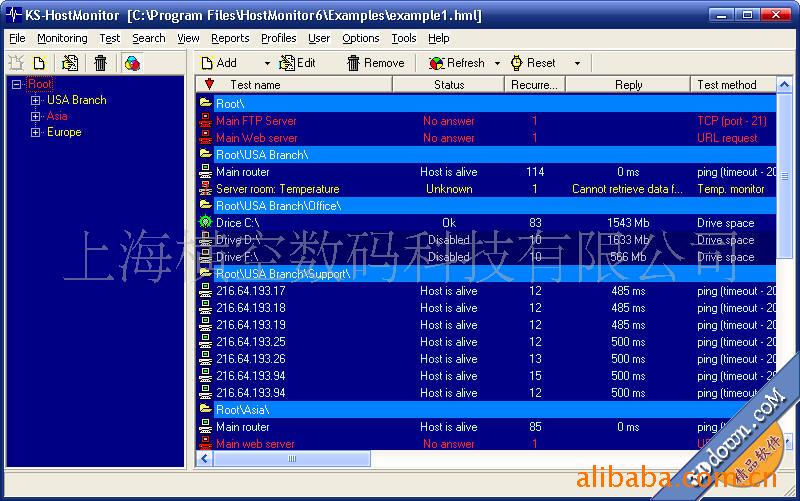Click the Root\USA Branch\Office\ folder header
The height and width of the screenshot is (501, 800).
point(486,206)
